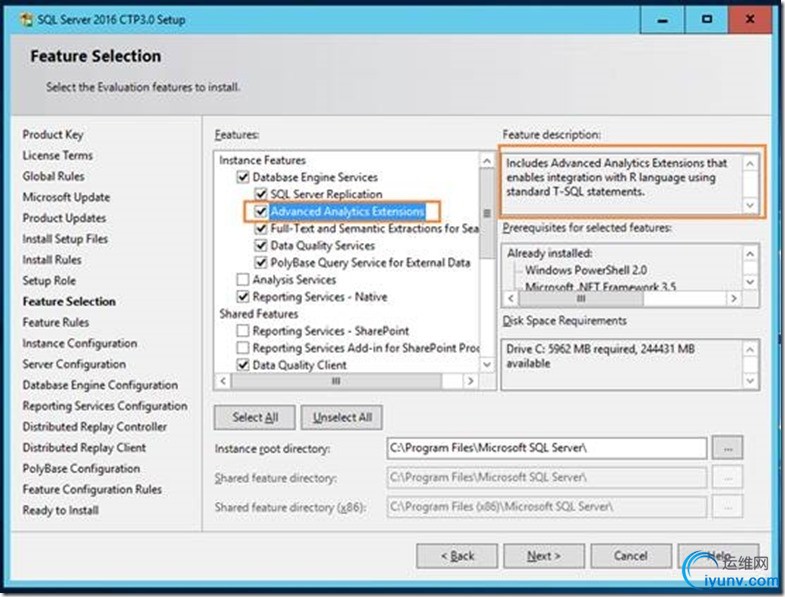Select Reporting Services Configuration step
Image resolution: width=785 pixels, height=597 pixels.
[105, 406]
